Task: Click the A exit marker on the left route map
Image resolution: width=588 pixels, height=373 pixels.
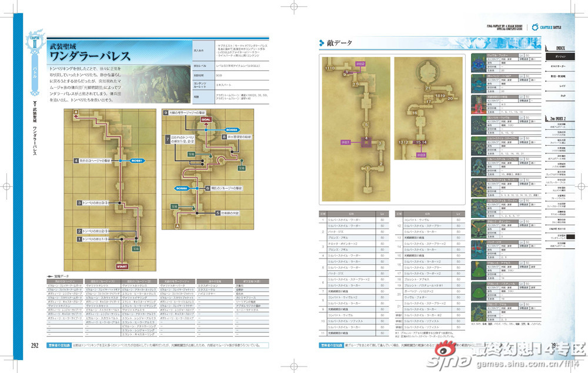Action: (x=76, y=112)
